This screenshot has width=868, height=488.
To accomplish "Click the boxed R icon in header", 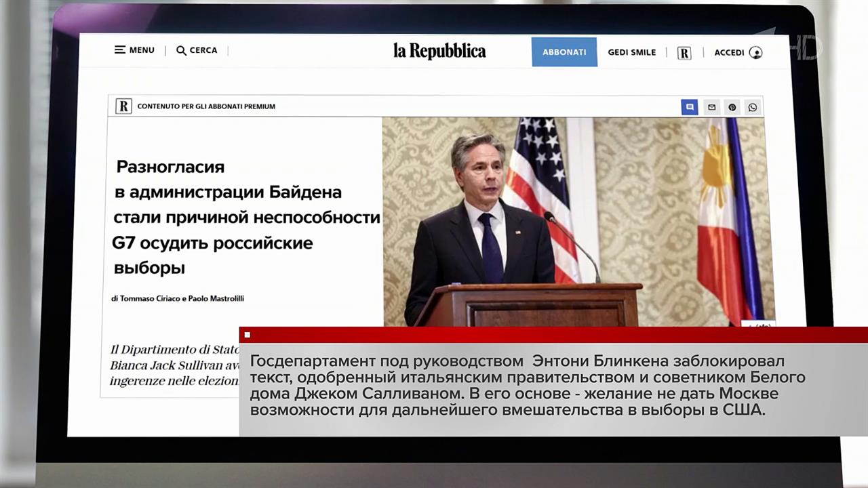I will (x=684, y=53).
